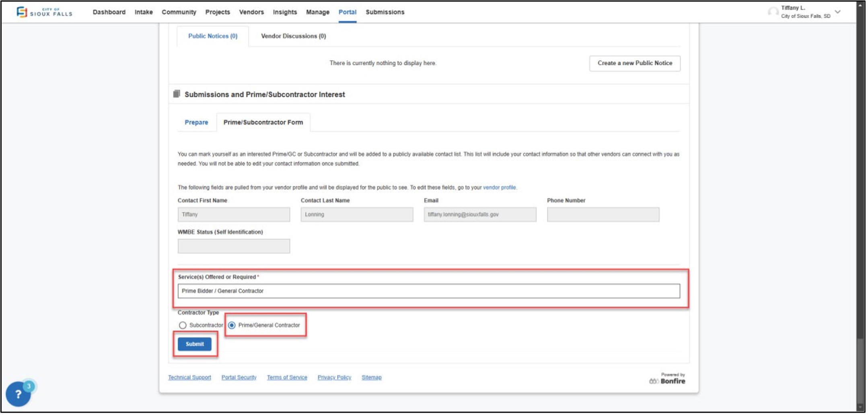Image resolution: width=868 pixels, height=415 pixels.
Task: Switch to the Public Notices (0) tab
Action: [x=213, y=36]
